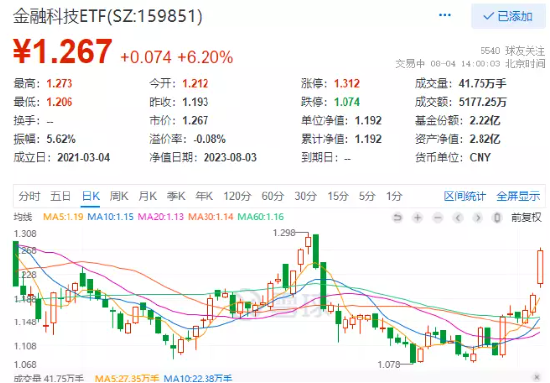The image size is (550, 383).
Task: Click the fund title 金融科技ETF(SZ:159851)
Action: tap(108, 16)
